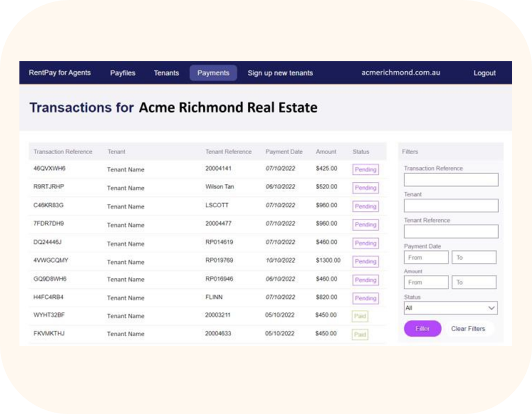
Task: Sort by the Payment Date column header
Action: 284,152
